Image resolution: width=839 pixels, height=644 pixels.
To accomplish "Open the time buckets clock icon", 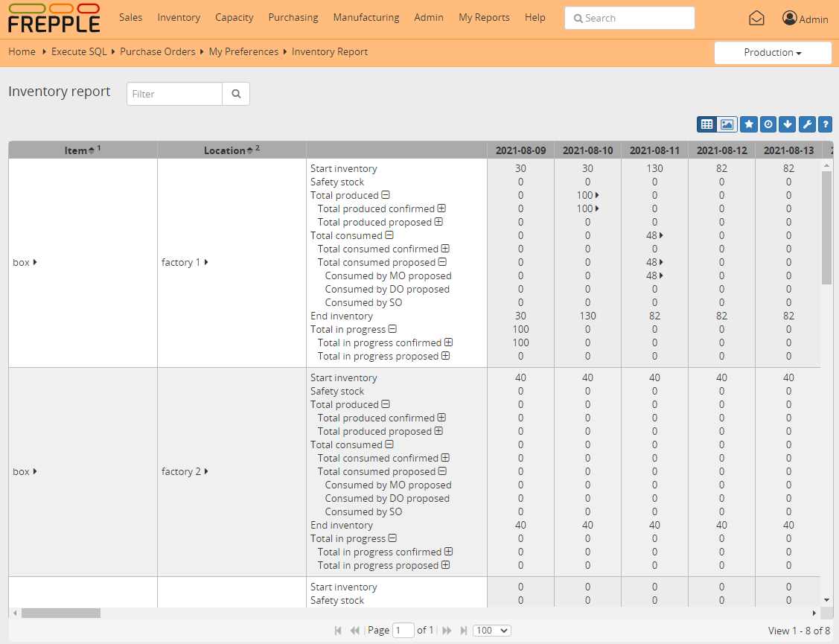I will tap(768, 124).
